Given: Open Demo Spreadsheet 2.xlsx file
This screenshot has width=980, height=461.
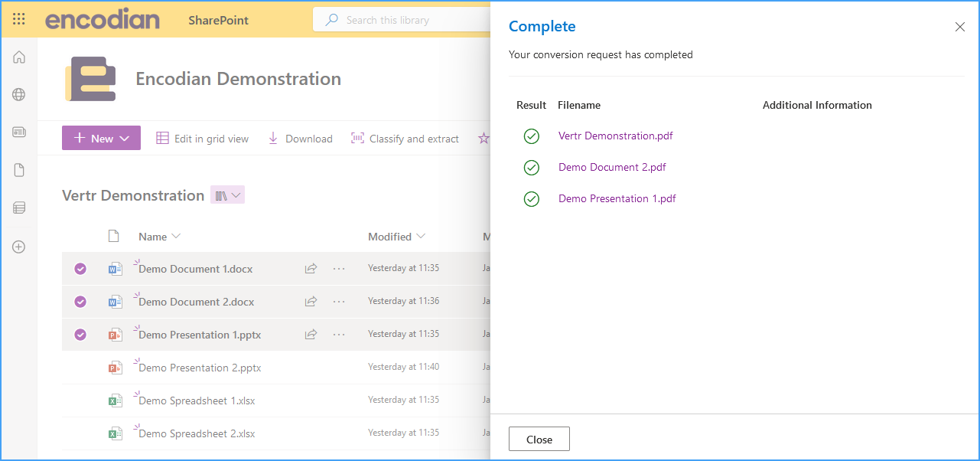Looking at the screenshot, I should click(x=197, y=433).
